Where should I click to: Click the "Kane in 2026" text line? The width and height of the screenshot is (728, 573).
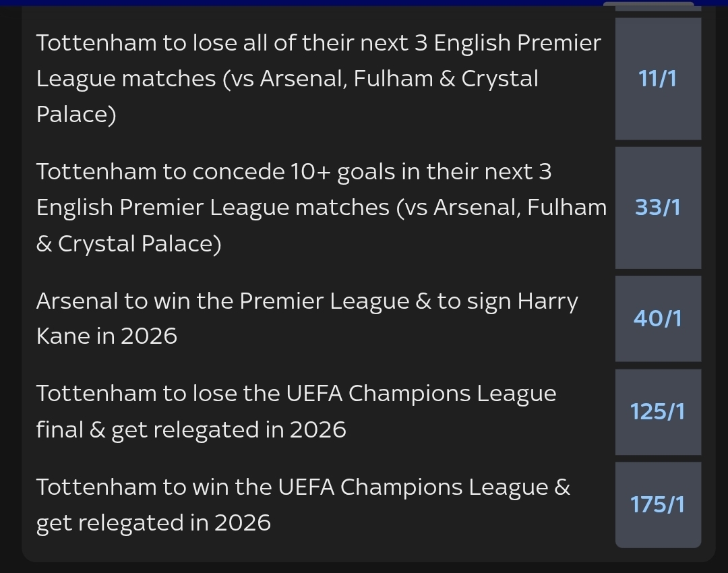(107, 336)
